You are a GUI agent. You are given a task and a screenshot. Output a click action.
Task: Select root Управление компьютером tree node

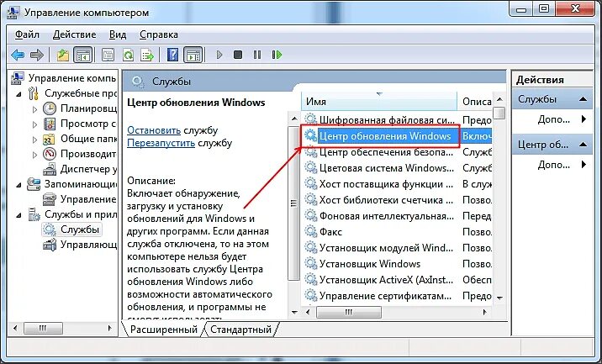tap(64, 78)
